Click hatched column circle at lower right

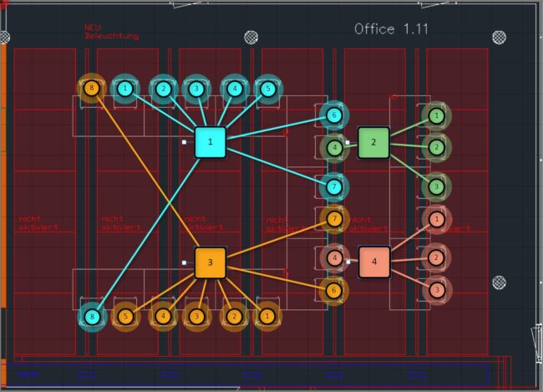(499, 283)
